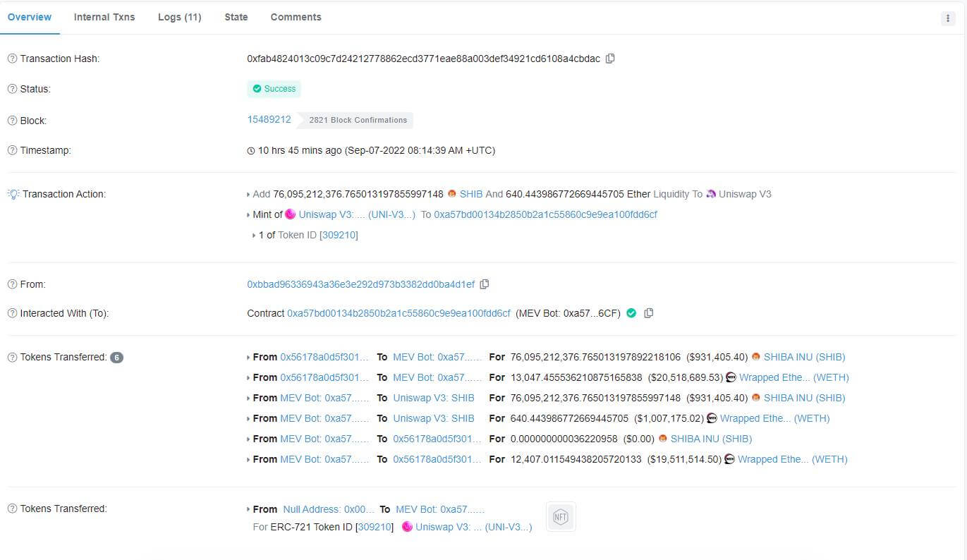This screenshot has width=967, height=560.
Task: Click the SHIB link in Add liquidity line
Action: [x=471, y=194]
